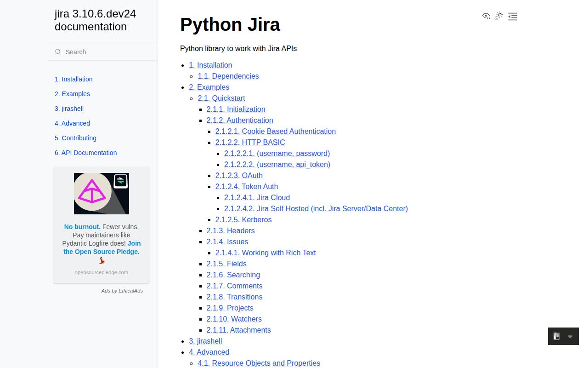Go to 2.1.2.1. Cookie Based Authentication

point(276,131)
